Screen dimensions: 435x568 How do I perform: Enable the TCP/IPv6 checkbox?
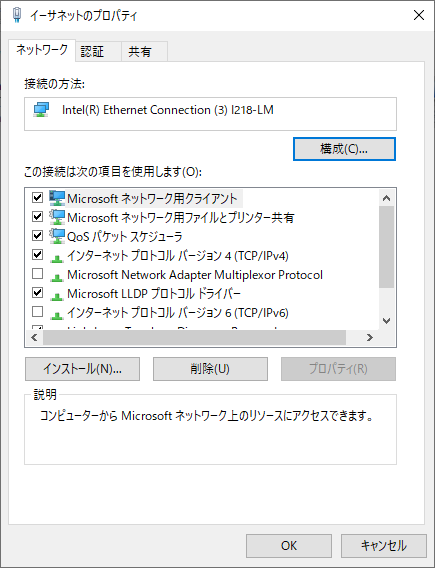(x=38, y=312)
